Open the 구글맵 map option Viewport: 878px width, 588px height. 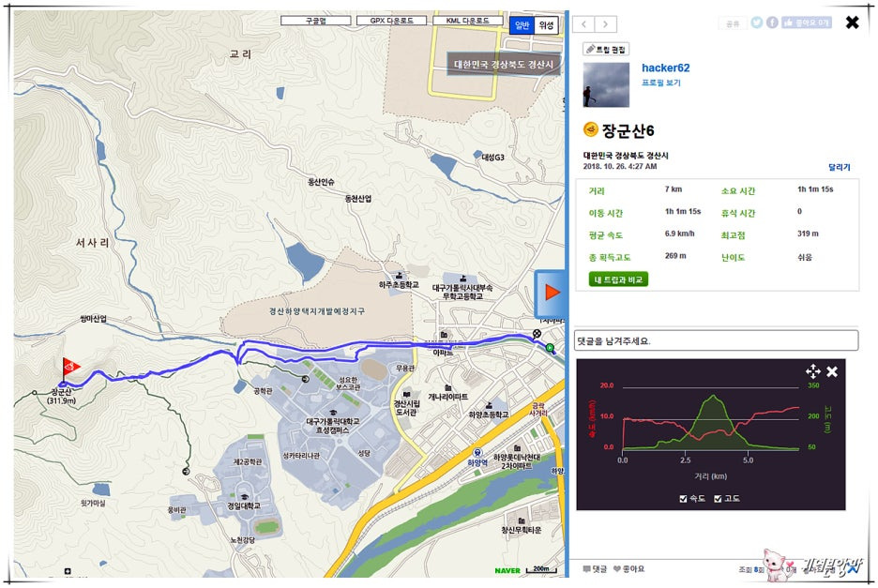pyautogui.click(x=315, y=21)
